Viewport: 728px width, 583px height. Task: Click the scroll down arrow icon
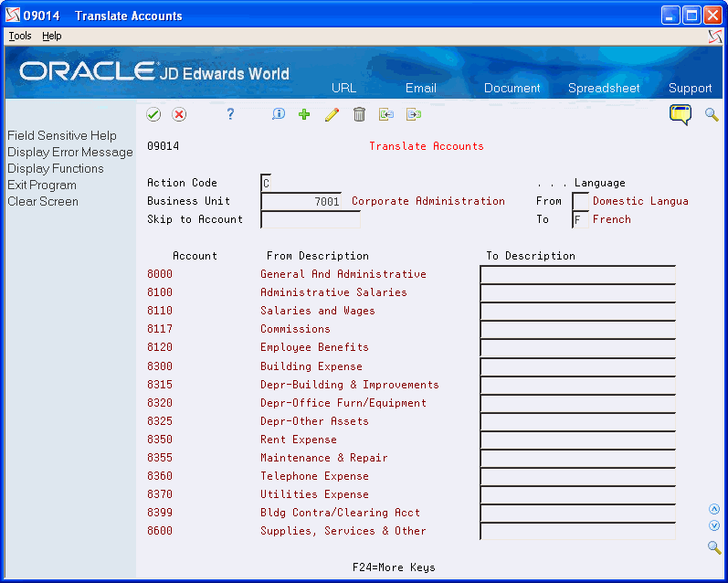[x=714, y=525]
